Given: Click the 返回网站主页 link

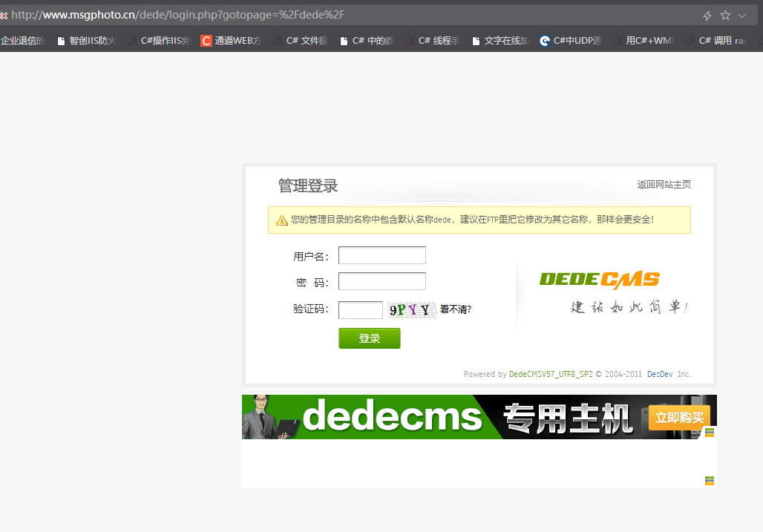Looking at the screenshot, I should [x=664, y=185].
